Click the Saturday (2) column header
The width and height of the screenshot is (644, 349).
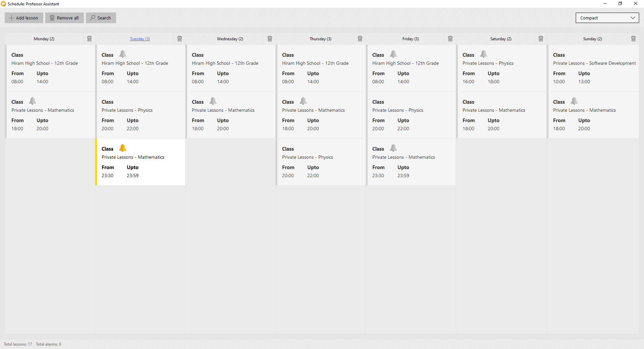point(500,39)
